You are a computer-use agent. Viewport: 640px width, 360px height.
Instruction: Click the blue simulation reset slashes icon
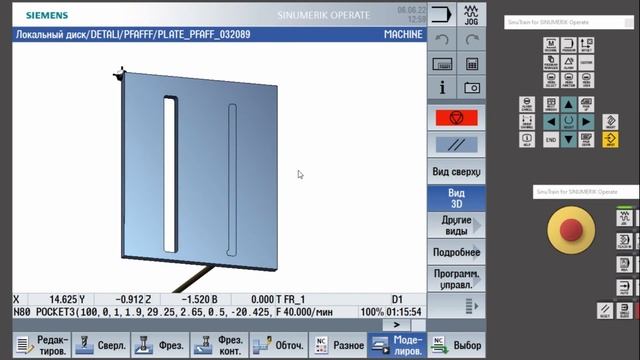point(456,144)
